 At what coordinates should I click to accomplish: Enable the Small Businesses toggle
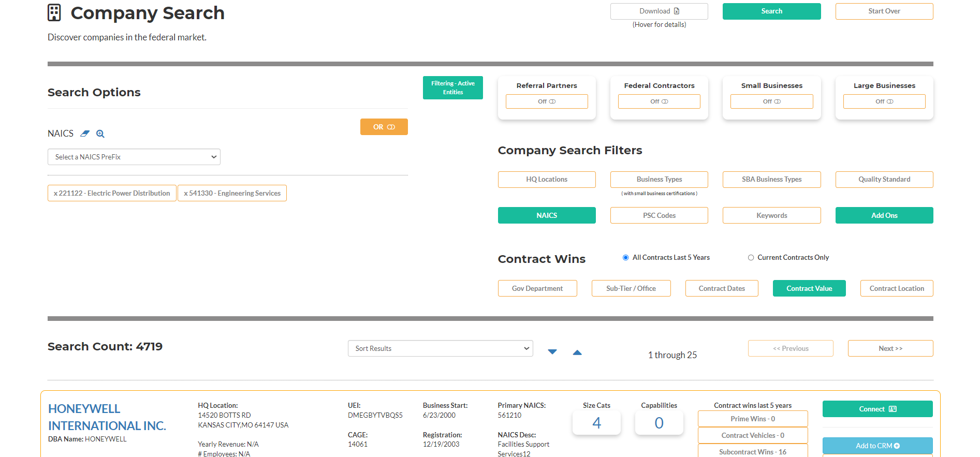pos(771,101)
